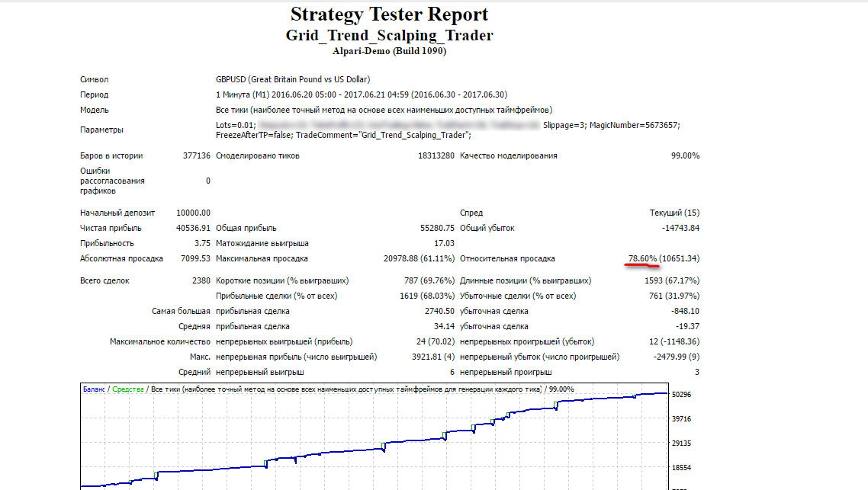Click relative drawdown 78.60% (10651.34)
The height and width of the screenshot is (490, 868).
click(x=664, y=259)
